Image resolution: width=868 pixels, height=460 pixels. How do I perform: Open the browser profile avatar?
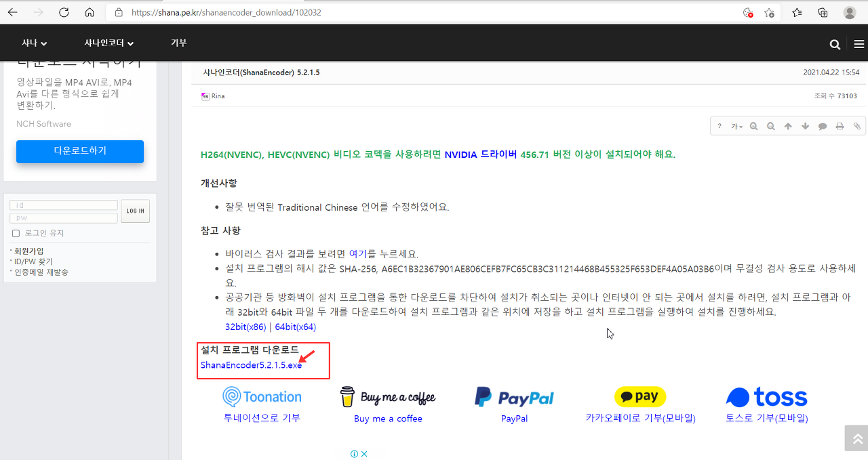(850, 12)
